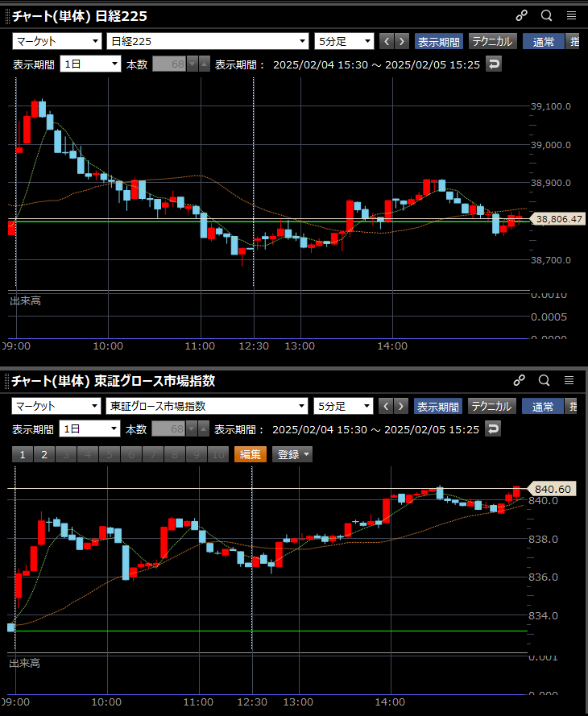Select preset tab 10
Viewport: 588px width, 716px height.
[x=218, y=454]
